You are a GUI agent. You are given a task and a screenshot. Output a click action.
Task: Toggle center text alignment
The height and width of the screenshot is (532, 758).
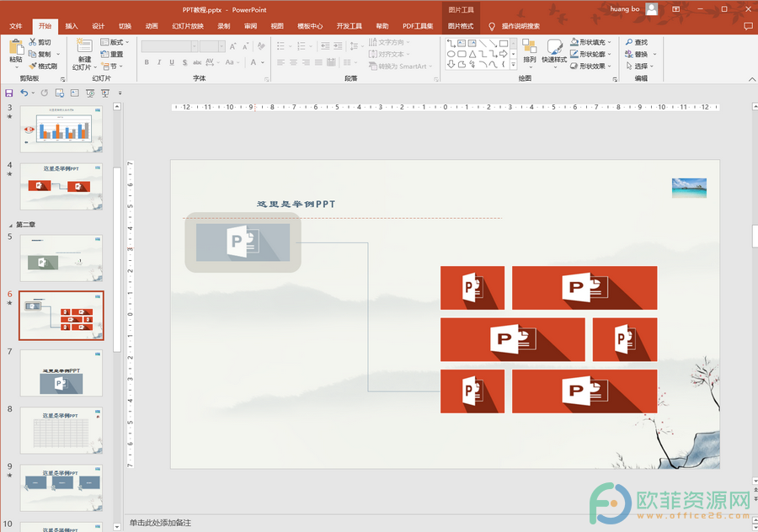click(x=293, y=62)
